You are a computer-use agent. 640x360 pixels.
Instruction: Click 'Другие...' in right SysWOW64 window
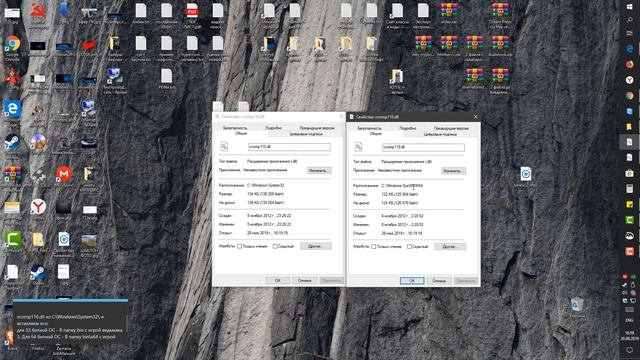pyautogui.click(x=450, y=247)
